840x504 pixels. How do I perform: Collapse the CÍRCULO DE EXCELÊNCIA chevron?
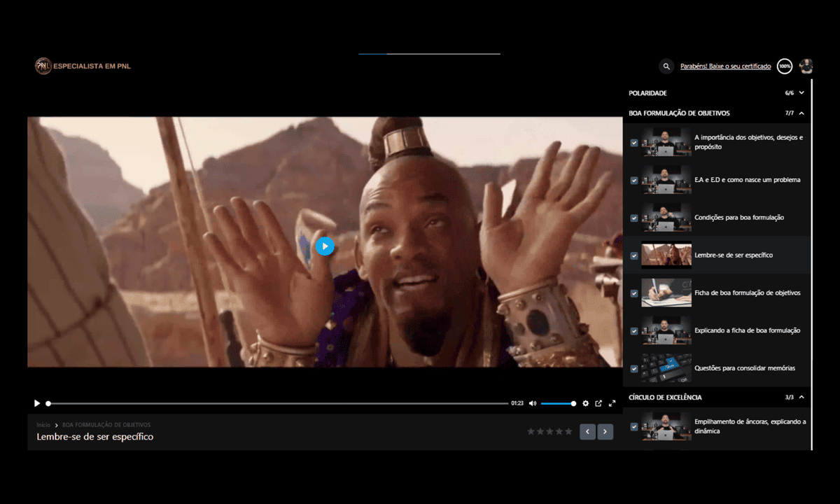point(802,397)
